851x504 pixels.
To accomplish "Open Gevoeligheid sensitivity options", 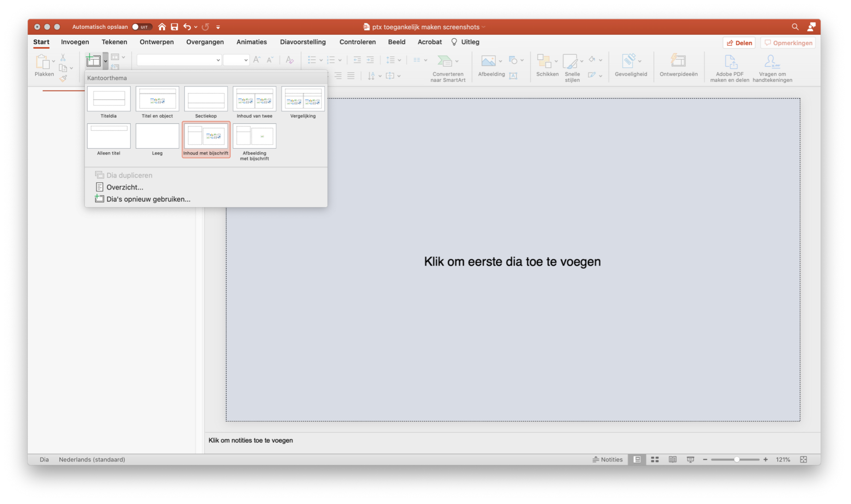I will 630,66.
